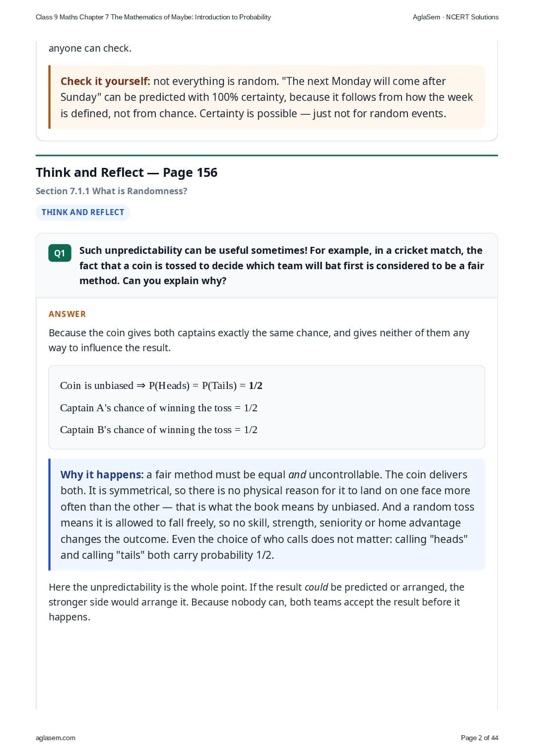534x756 pixels.
Task: Click the orange ANSWER label
Action: (67, 314)
